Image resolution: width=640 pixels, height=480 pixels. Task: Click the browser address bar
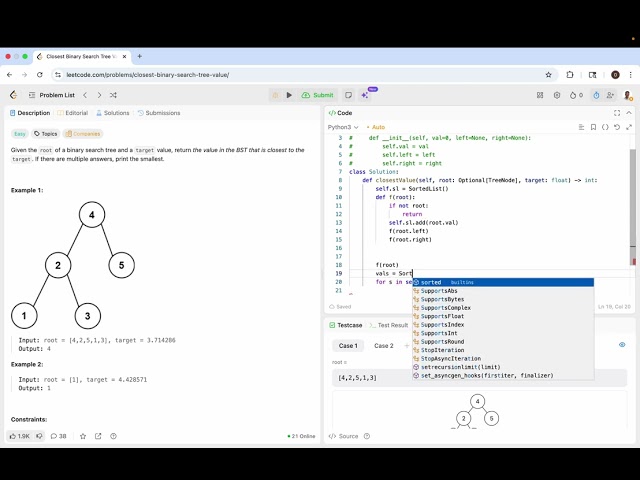302,75
